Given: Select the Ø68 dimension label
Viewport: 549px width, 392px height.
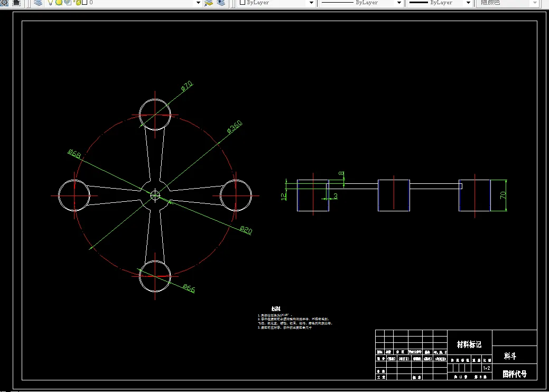Looking at the screenshot, I should [74, 154].
